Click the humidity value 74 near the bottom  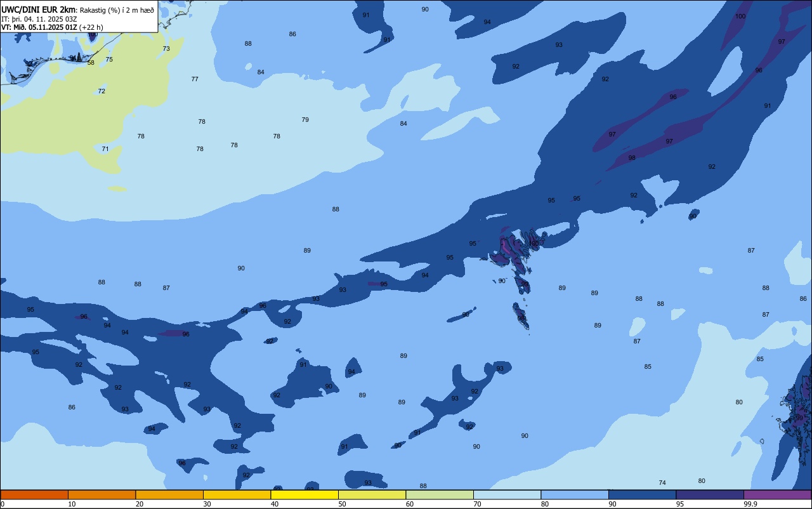[x=662, y=483]
